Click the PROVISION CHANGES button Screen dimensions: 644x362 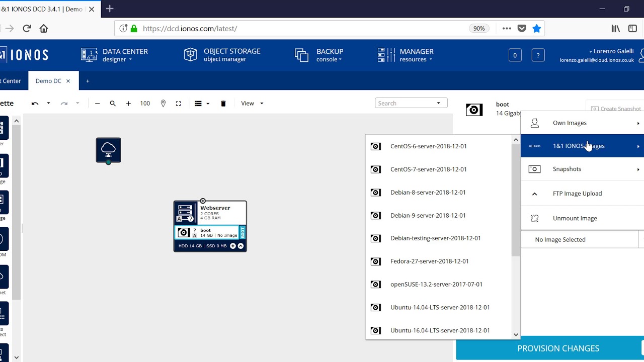pos(550,348)
